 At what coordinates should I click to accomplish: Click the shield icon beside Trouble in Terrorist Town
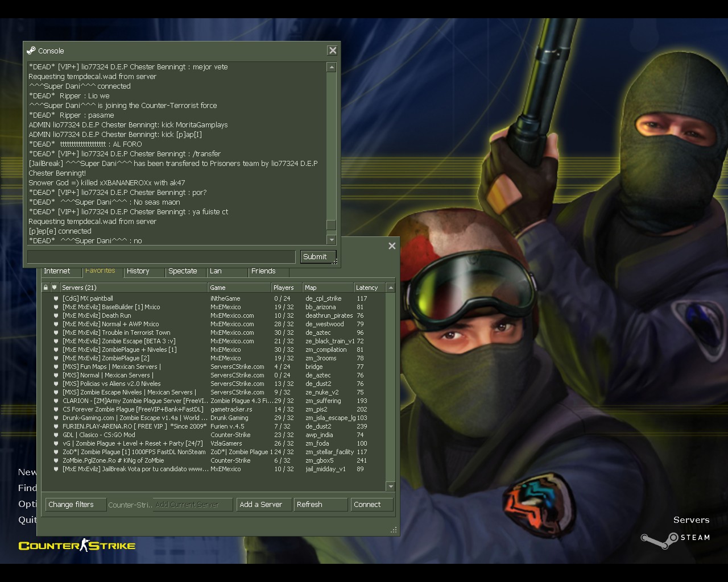coord(56,332)
